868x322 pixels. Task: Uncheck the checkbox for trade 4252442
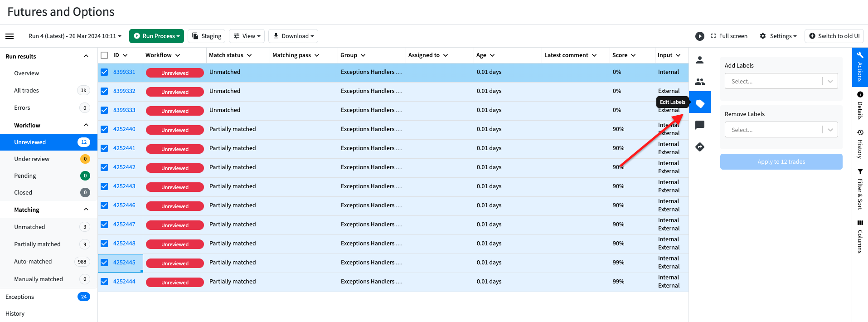104,167
